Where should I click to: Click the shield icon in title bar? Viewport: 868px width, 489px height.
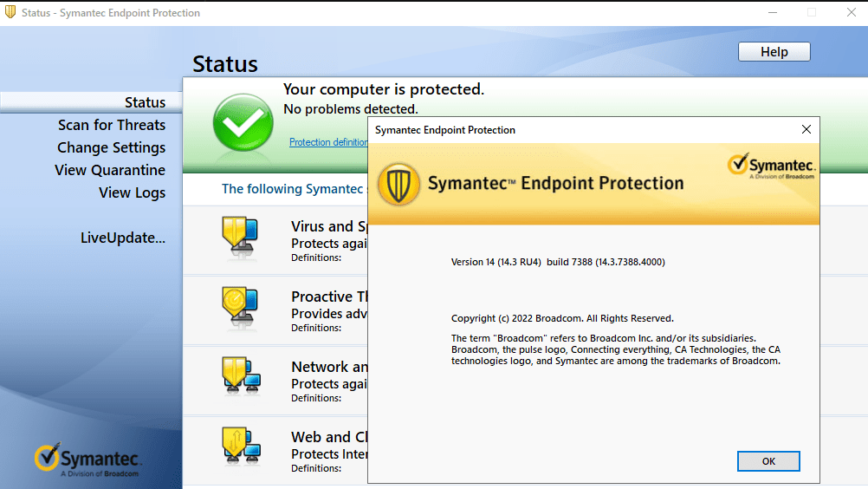tap(10, 12)
